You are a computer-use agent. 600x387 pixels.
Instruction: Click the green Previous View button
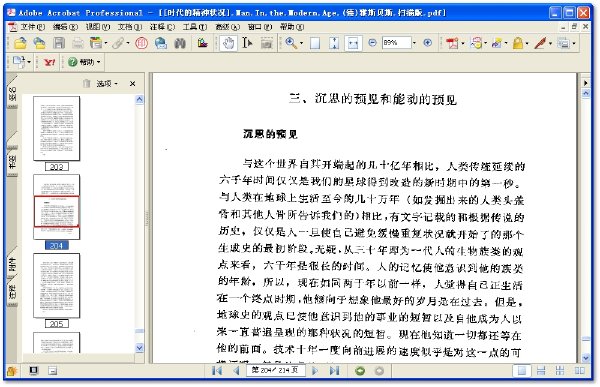(x=360, y=371)
